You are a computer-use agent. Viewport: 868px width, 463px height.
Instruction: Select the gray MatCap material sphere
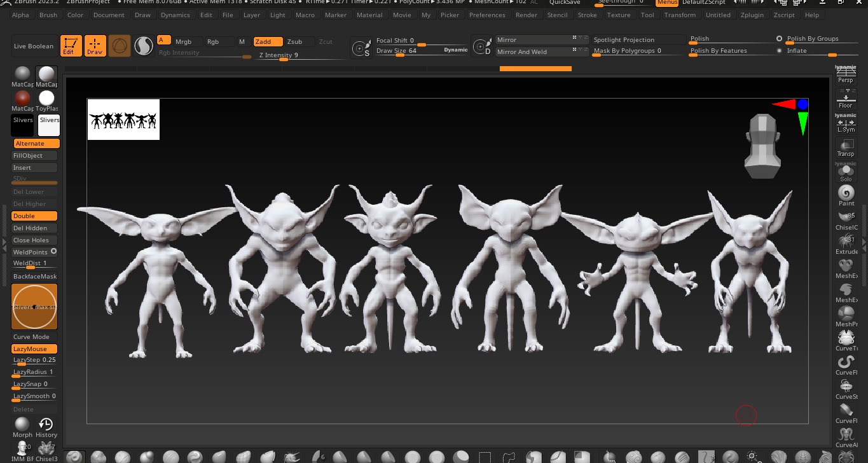pos(22,77)
